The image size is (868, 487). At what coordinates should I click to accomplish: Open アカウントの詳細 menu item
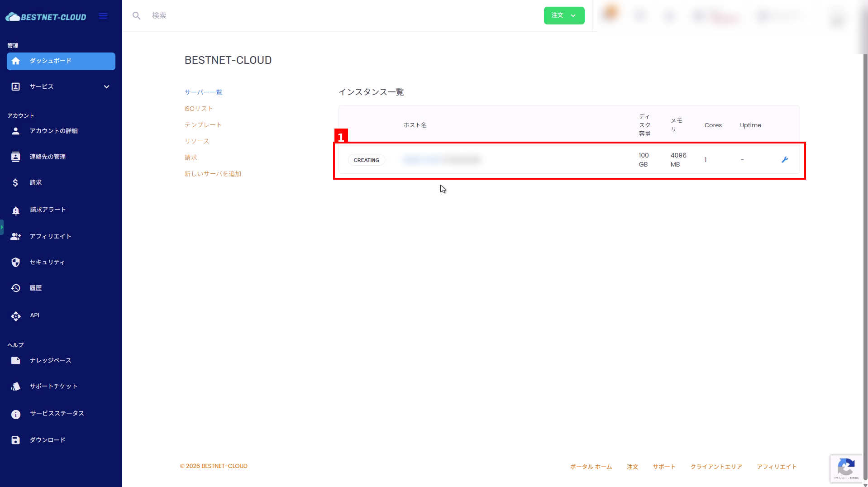pyautogui.click(x=53, y=131)
